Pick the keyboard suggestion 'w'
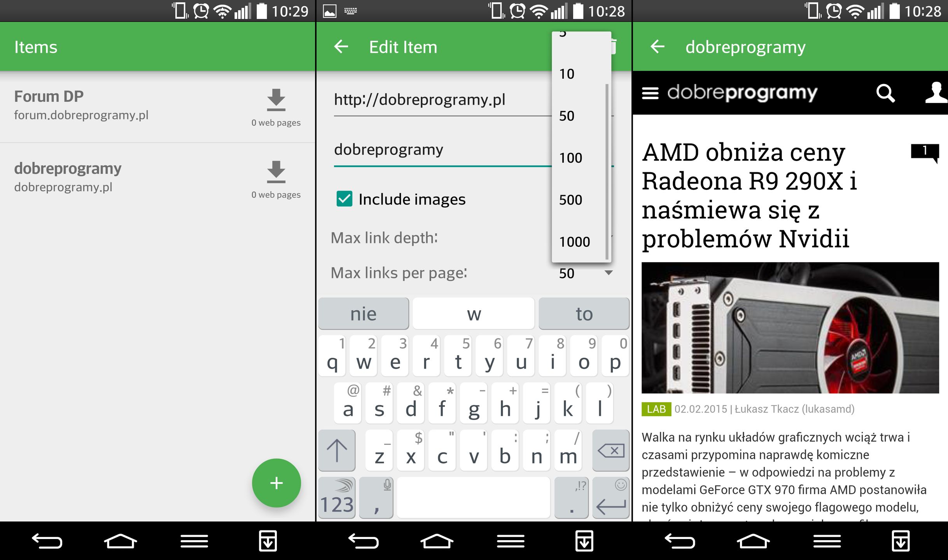 (474, 313)
